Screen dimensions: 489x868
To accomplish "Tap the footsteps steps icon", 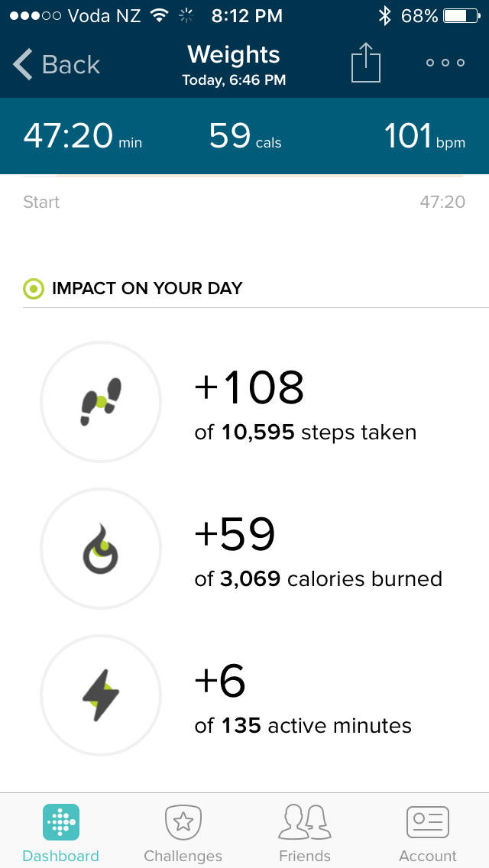I will point(101,402).
